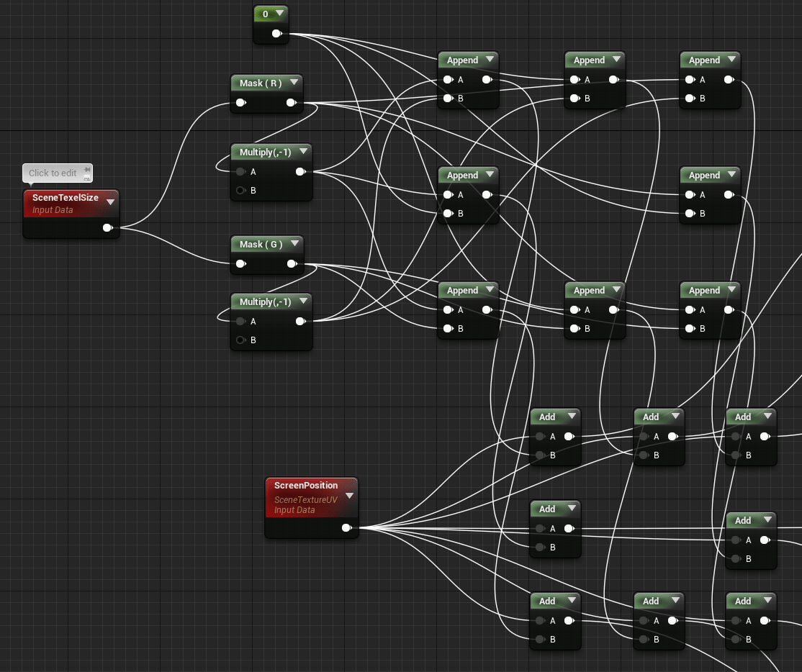
Task: Click the output pin of the Mask ( G ) node
Action: coord(292,263)
